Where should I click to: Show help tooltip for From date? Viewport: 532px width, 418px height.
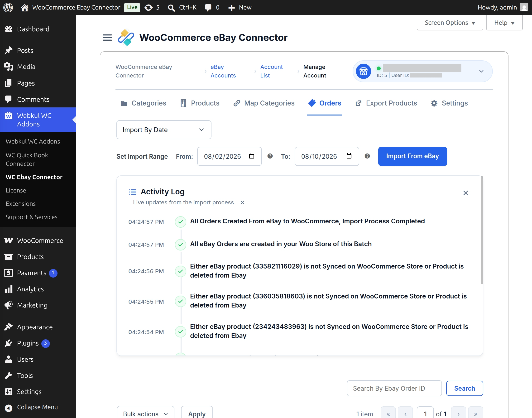[270, 156]
